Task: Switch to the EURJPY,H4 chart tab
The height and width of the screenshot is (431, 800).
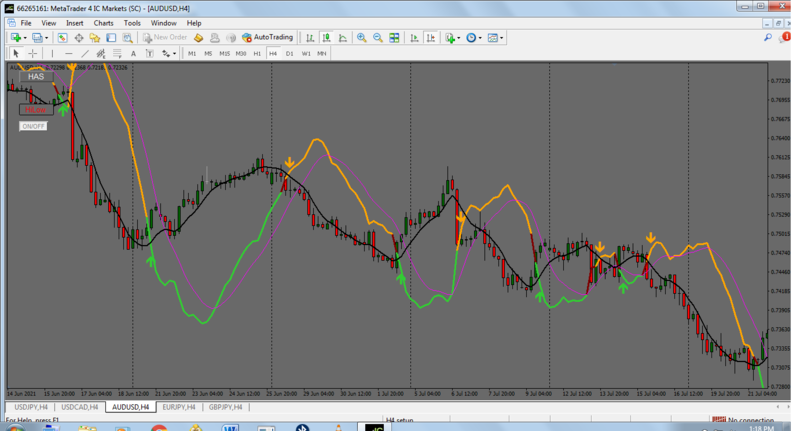Action: pos(179,407)
